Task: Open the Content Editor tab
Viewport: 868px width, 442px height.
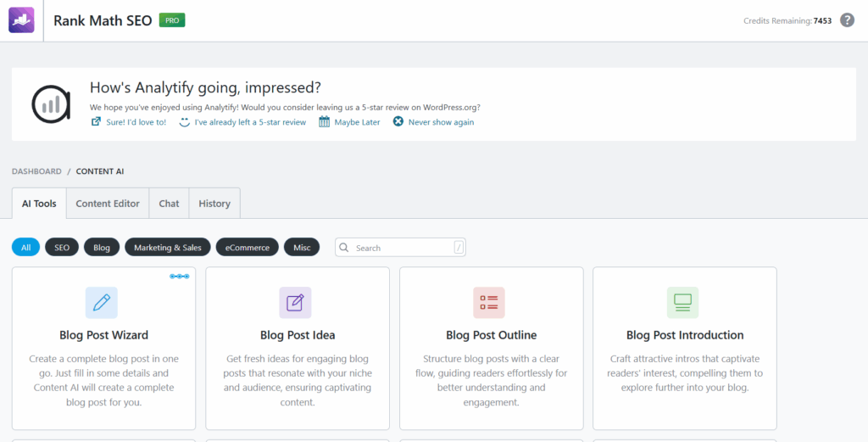Action: click(108, 204)
